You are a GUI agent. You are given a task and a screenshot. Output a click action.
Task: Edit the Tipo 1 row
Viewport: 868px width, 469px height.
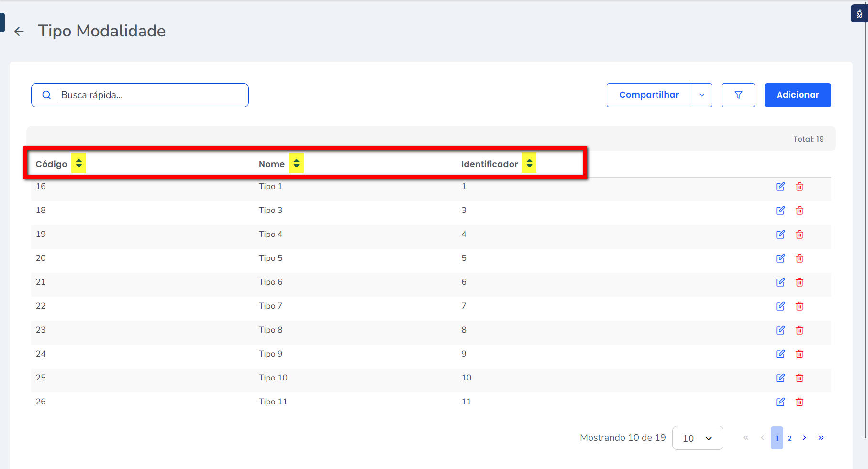coord(780,187)
